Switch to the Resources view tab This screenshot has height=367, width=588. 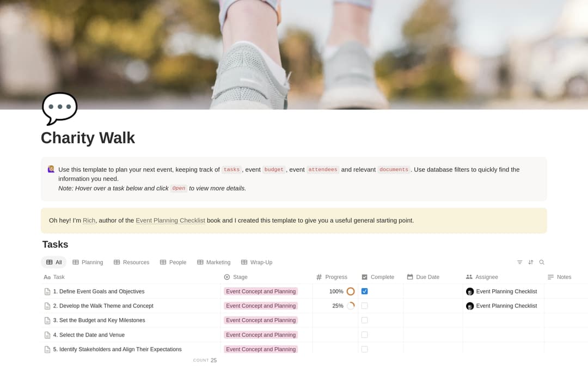coord(132,262)
